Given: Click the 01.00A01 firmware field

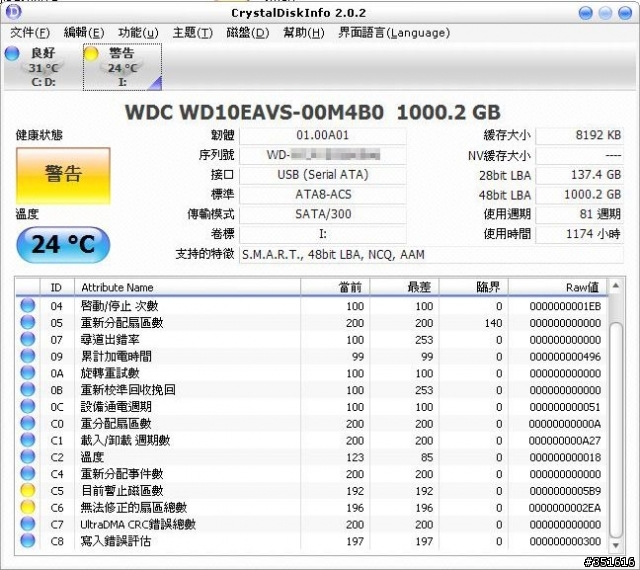Looking at the screenshot, I should [x=322, y=136].
